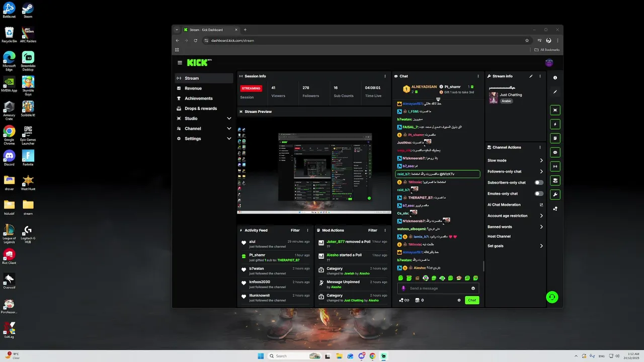
Task: Select Stream in the sidebar
Action: pyautogui.click(x=204, y=78)
